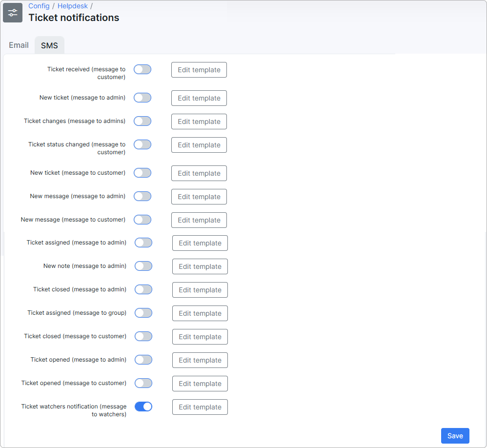Edit template for New message (message to admin)
487x448 pixels.
[x=199, y=197]
